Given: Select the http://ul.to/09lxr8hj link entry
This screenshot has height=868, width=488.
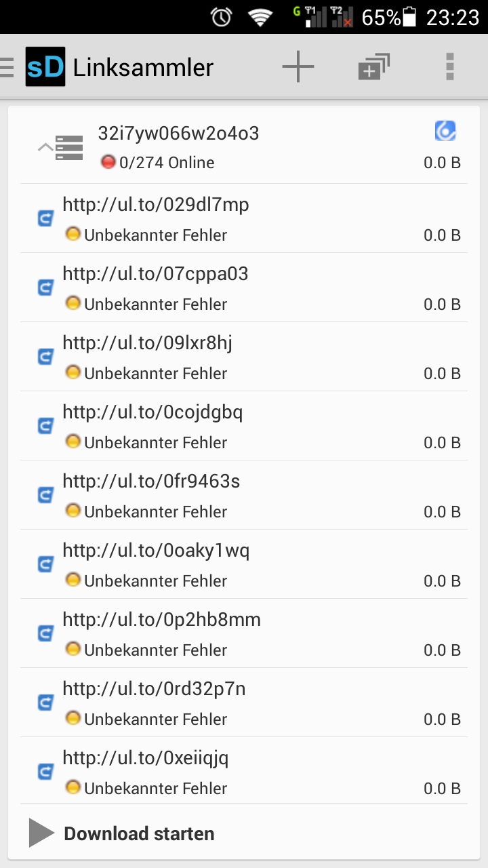Looking at the screenshot, I should [x=147, y=343].
